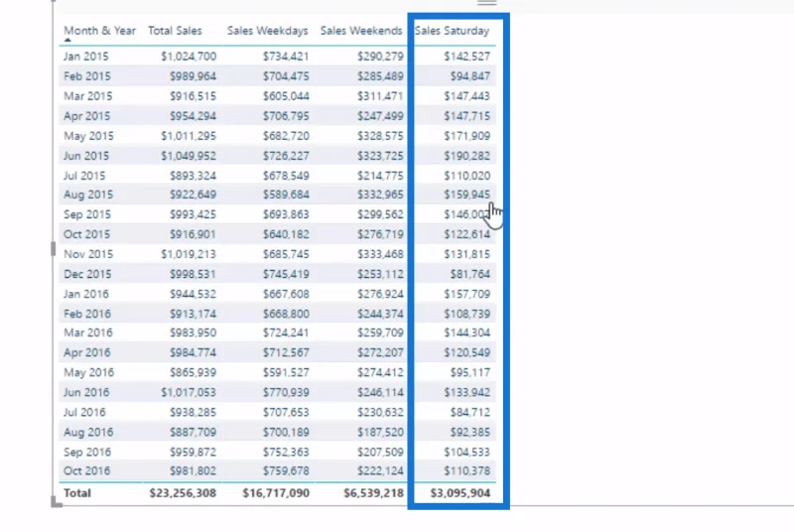Viewport: 794px width, 532px height.
Task: Click Sales Weekends value $290,279
Action: click(380, 57)
